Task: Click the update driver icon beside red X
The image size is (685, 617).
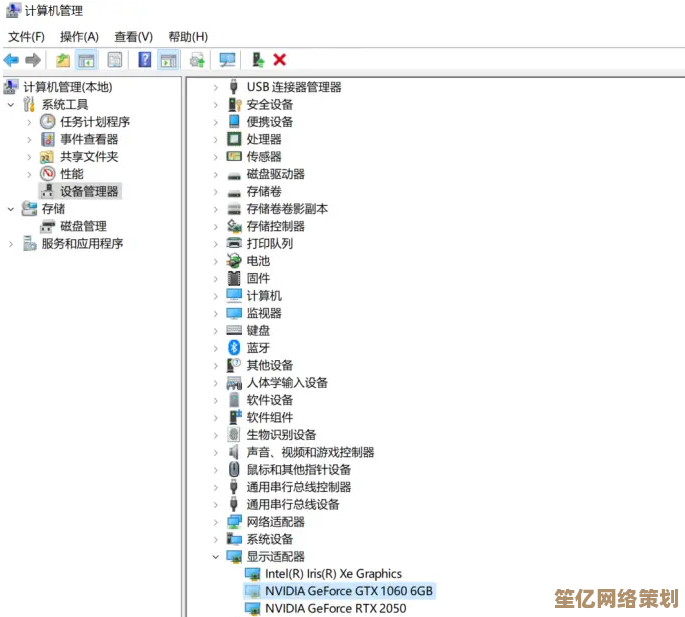Action: click(258, 60)
